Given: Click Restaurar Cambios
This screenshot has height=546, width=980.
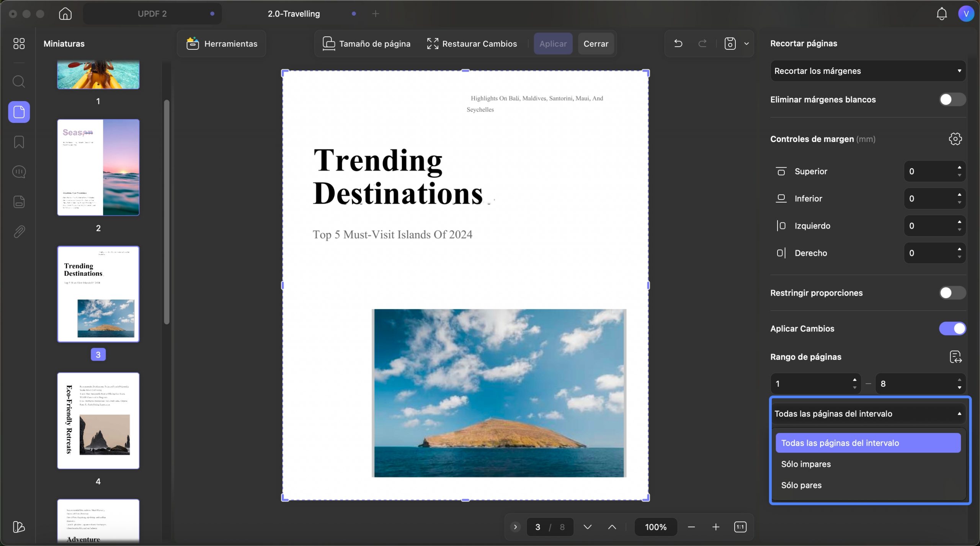Looking at the screenshot, I should tap(472, 44).
